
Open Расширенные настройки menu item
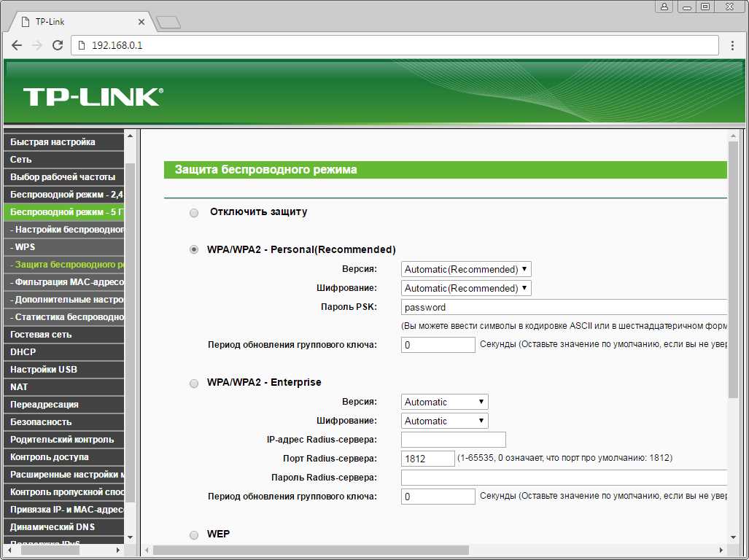tap(63, 475)
